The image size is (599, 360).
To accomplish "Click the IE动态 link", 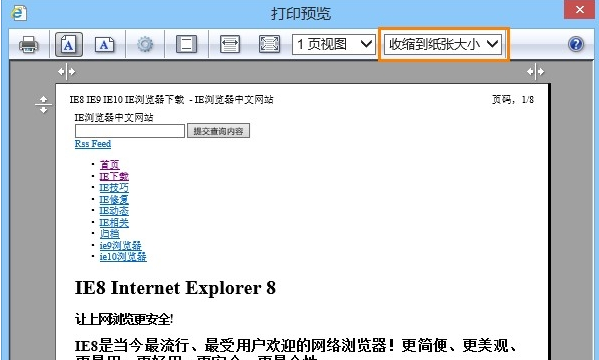I will (x=114, y=211).
